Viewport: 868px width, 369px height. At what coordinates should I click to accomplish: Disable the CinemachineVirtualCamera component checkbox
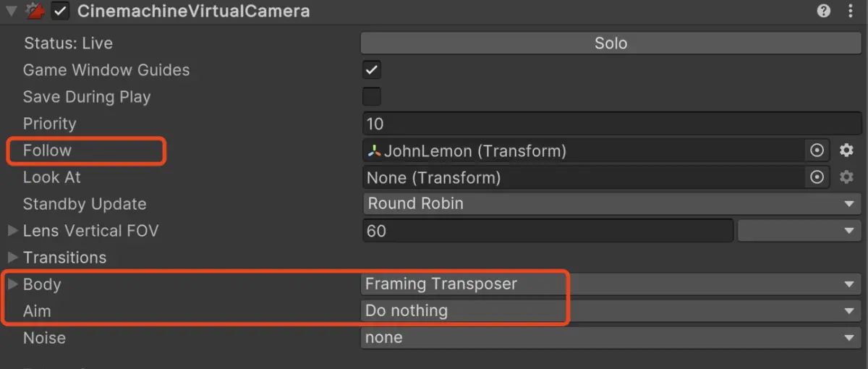pyautogui.click(x=61, y=12)
